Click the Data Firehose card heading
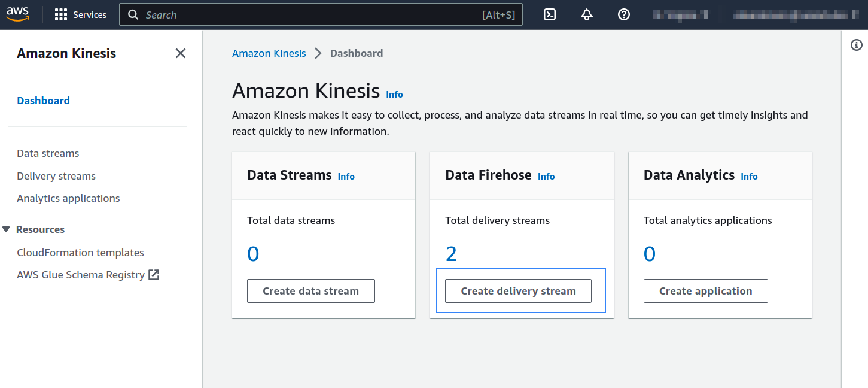 click(488, 175)
